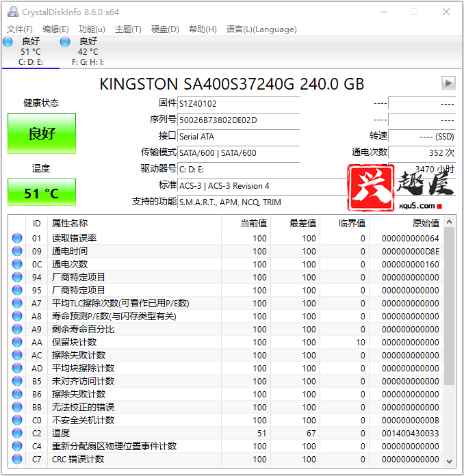Click status orb for C0 不安全关机计数
The image size is (464, 476).
[x=17, y=420]
